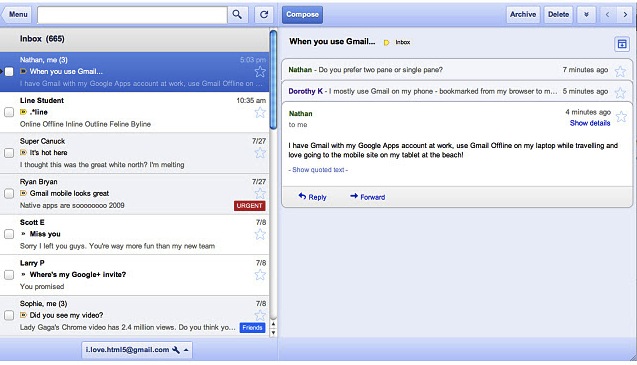Check the Scott E Miss you email

tap(9, 234)
